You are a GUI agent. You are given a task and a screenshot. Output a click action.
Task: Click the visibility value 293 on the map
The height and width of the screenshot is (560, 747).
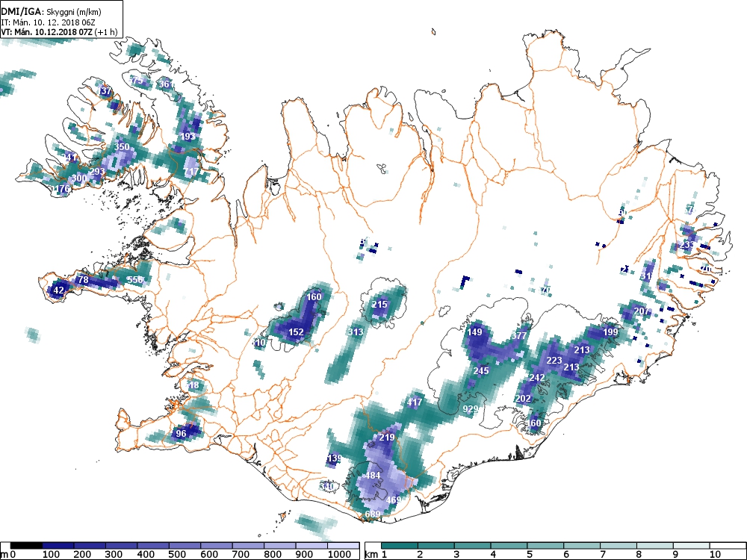[97, 171]
